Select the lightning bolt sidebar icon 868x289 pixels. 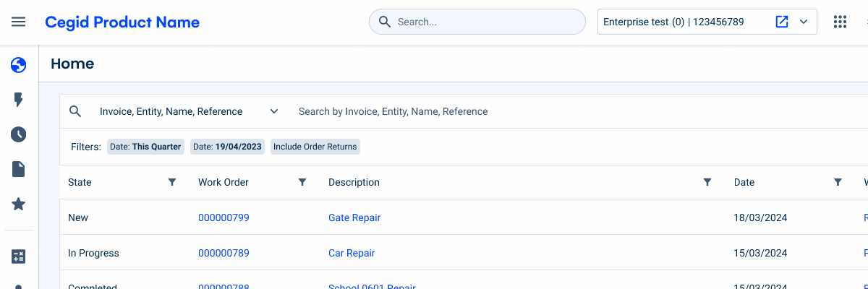19,100
